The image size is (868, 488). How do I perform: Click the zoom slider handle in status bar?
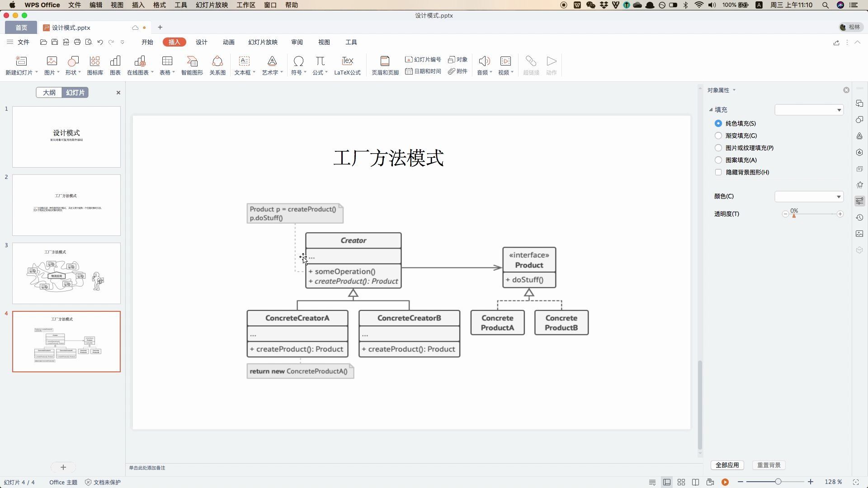pyautogui.click(x=778, y=482)
